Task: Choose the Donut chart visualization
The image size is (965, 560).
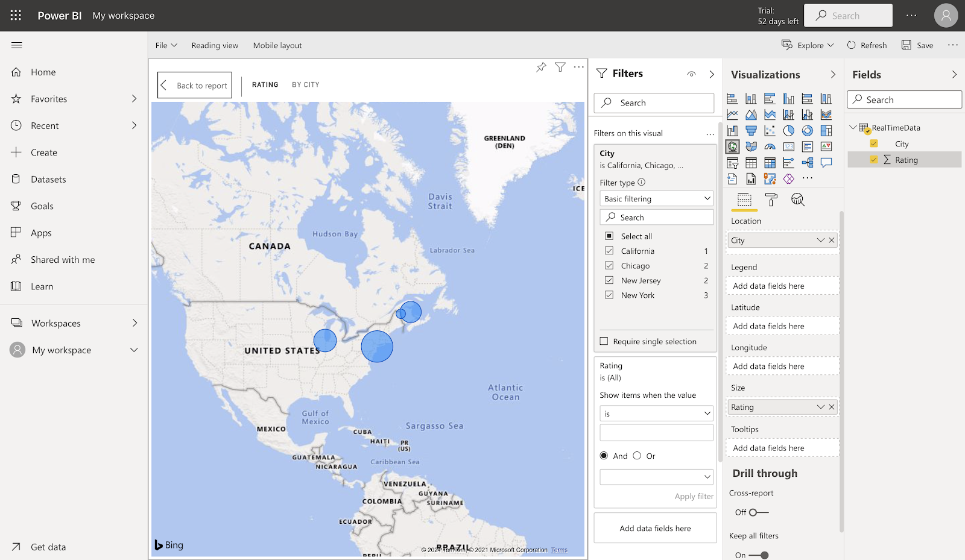Action: tap(808, 131)
